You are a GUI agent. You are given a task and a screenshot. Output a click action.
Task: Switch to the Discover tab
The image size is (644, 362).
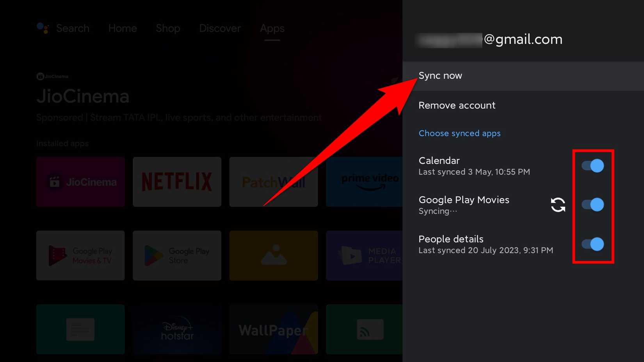(x=220, y=28)
